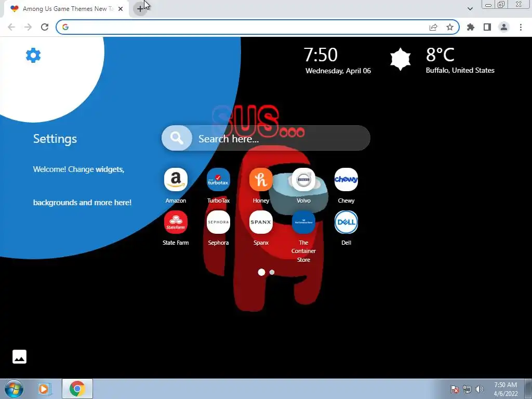This screenshot has height=399, width=532.
Task: Open the TurboTax shortcut icon
Action: (218, 179)
